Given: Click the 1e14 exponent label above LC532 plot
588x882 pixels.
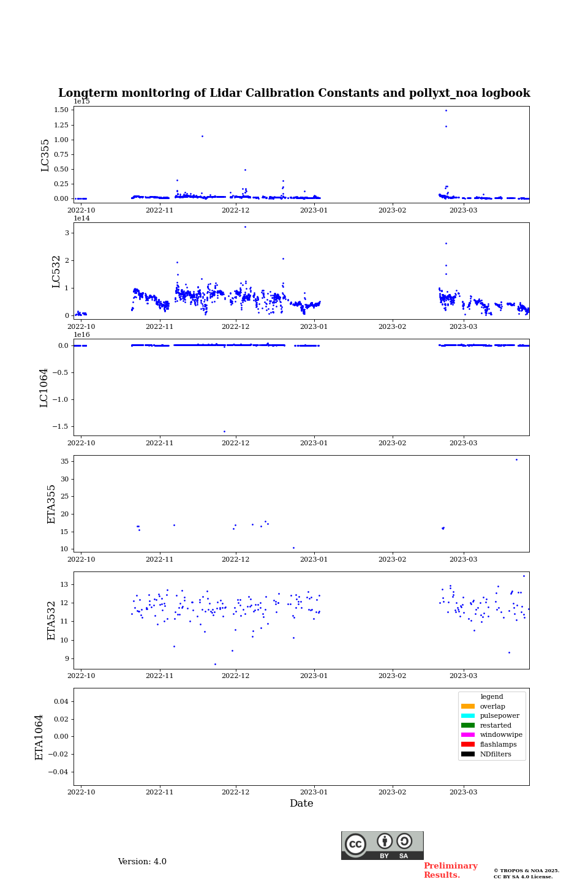Looking at the screenshot, I should pyautogui.click(x=82, y=219).
